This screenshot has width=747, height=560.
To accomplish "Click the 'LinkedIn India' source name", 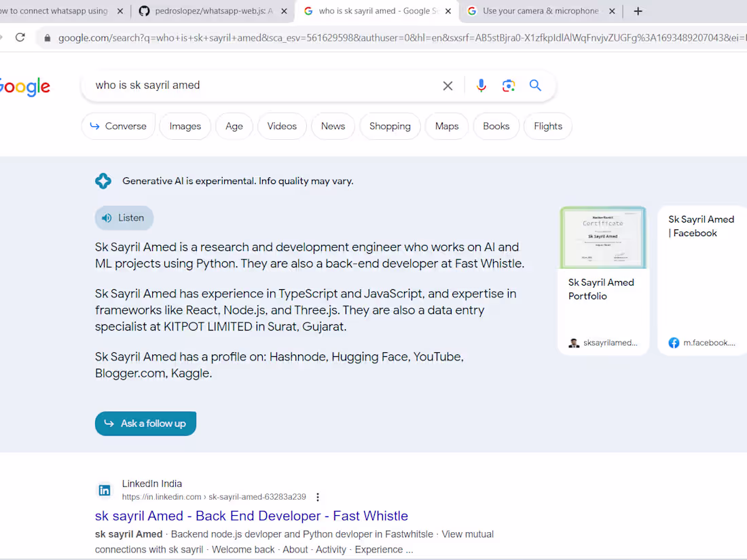I will [x=152, y=483].
